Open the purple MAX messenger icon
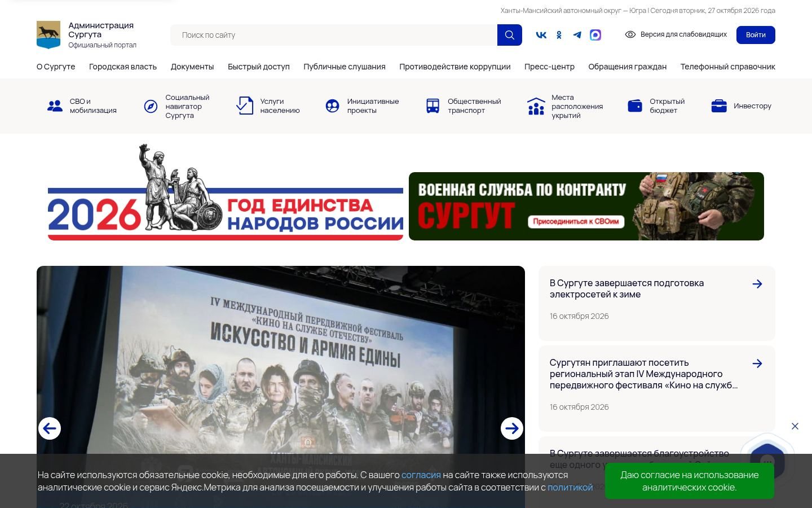Image resolution: width=812 pixels, height=508 pixels. pyautogui.click(x=595, y=35)
